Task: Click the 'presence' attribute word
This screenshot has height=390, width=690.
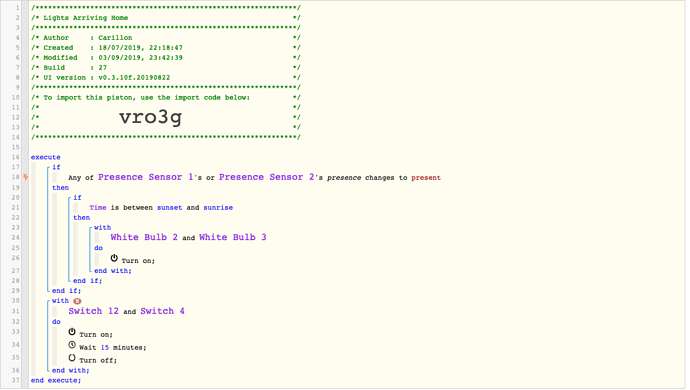Action: [x=344, y=178]
